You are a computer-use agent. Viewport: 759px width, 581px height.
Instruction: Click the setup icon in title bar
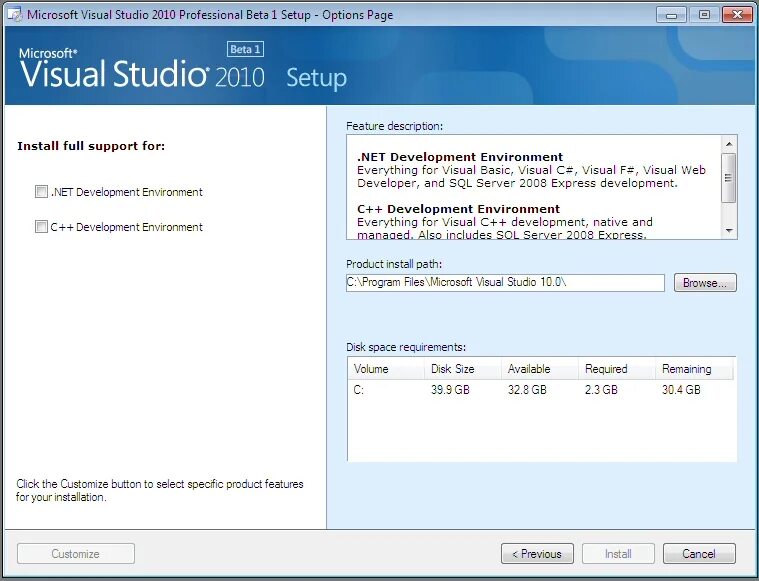pos(15,15)
